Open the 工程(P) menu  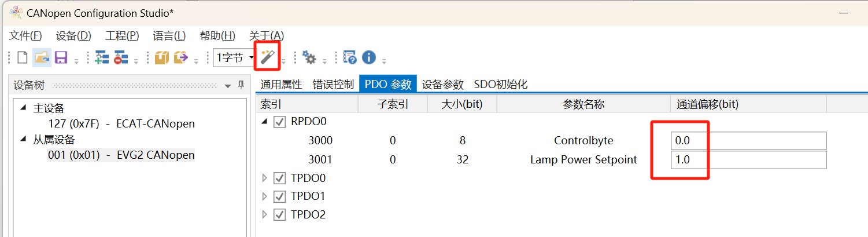(x=123, y=35)
